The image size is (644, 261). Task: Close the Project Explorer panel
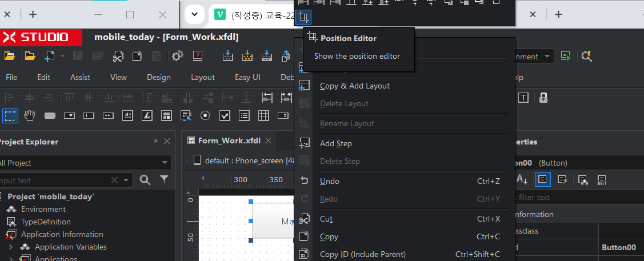coord(167,141)
